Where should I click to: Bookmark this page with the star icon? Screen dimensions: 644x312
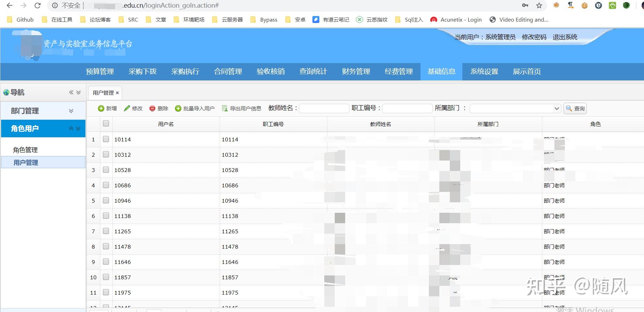pyautogui.click(x=539, y=6)
